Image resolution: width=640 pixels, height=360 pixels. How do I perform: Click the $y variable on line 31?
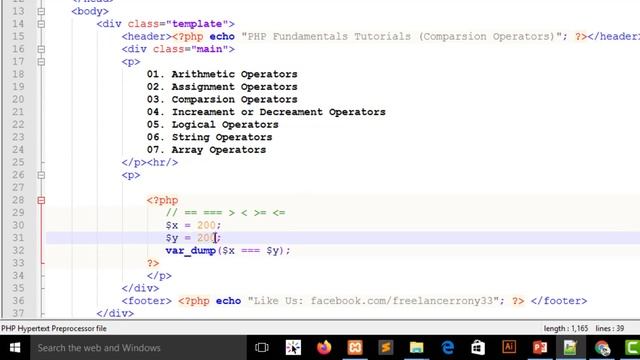pos(172,238)
